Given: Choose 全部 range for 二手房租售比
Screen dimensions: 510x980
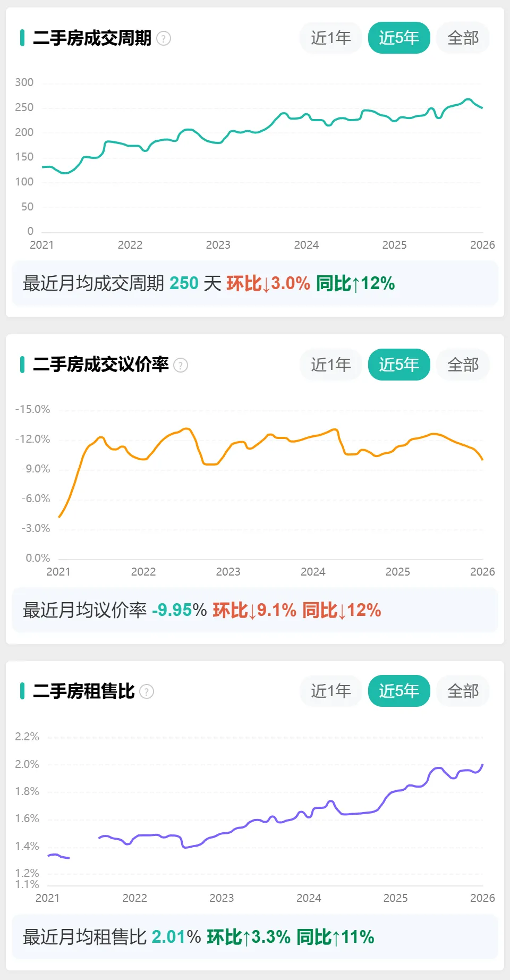Looking at the screenshot, I should click(x=463, y=691).
